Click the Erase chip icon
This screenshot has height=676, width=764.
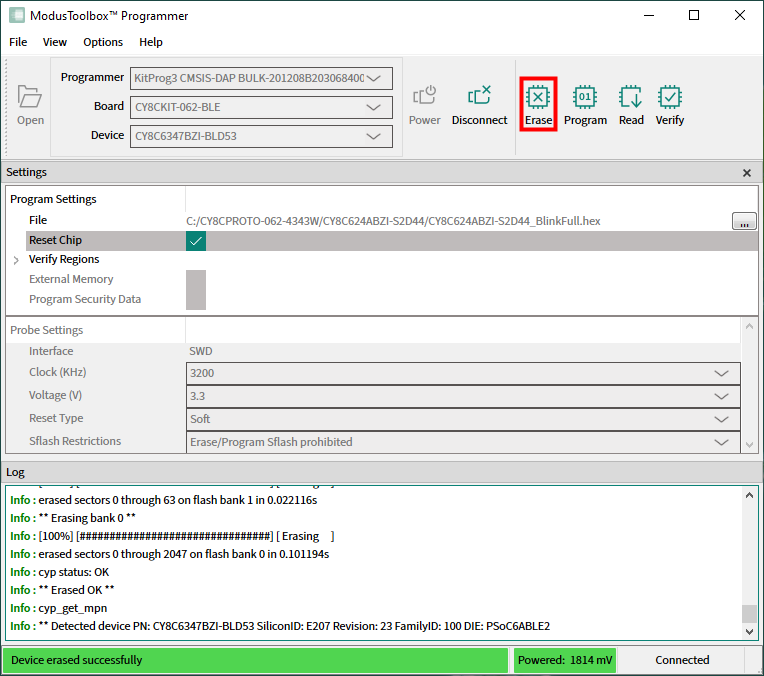[x=538, y=97]
